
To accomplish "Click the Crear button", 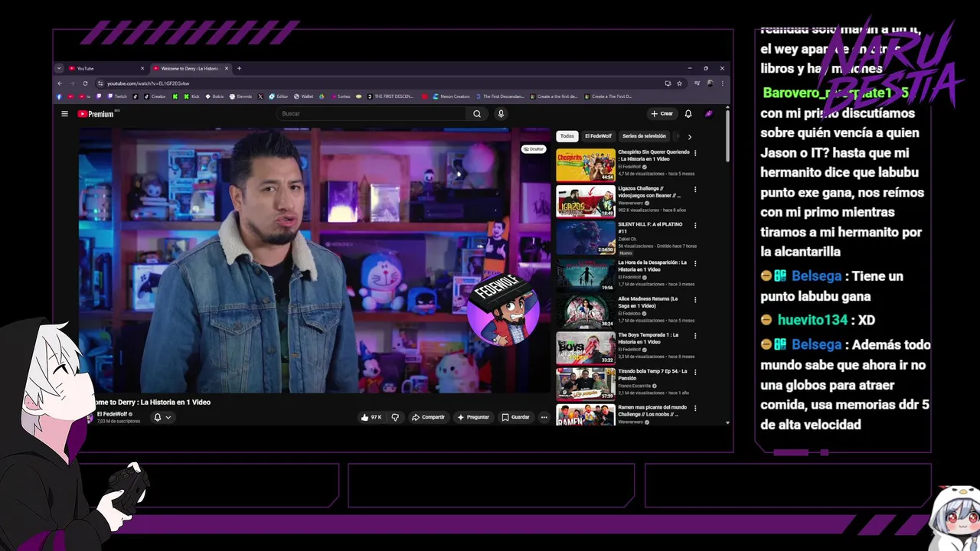I will click(661, 114).
